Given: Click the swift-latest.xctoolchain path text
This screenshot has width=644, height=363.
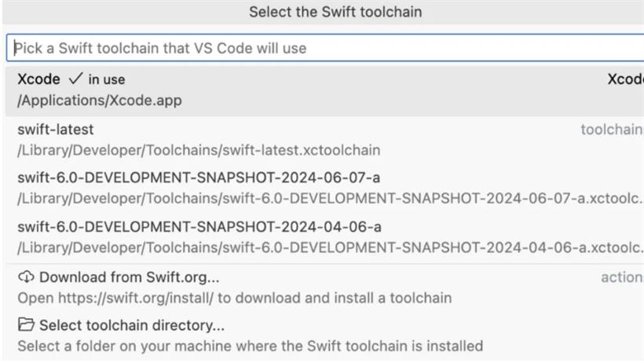Looking at the screenshot, I should pos(199,150).
